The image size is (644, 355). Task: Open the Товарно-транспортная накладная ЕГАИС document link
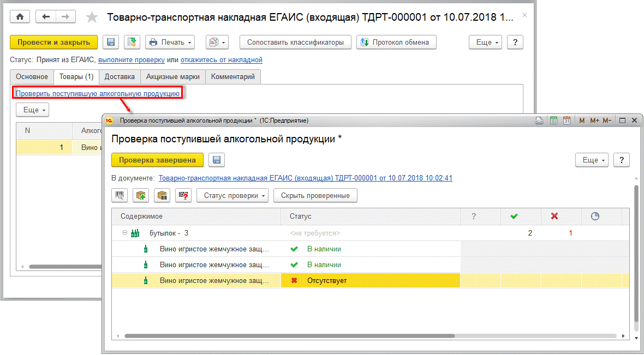(x=306, y=178)
